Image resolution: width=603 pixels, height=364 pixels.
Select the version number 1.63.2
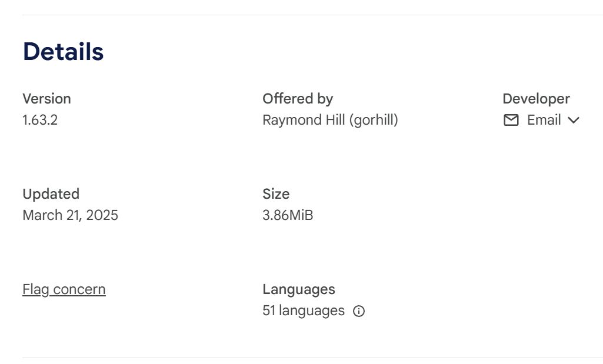[x=40, y=120]
